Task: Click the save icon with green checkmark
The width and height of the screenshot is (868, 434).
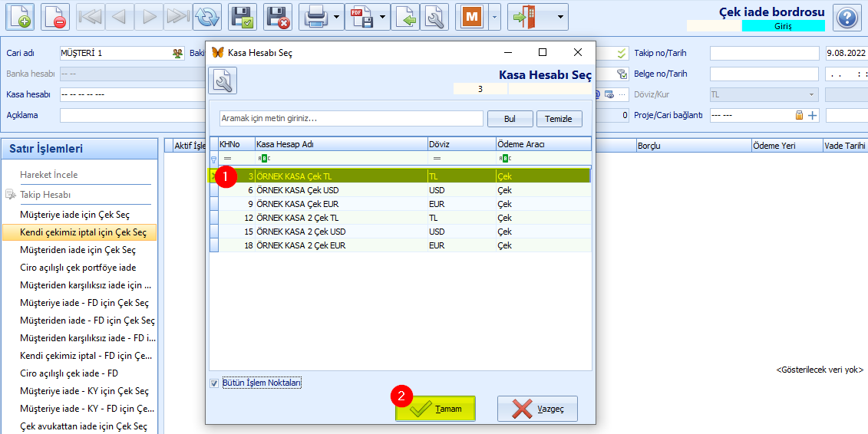Action: (243, 17)
